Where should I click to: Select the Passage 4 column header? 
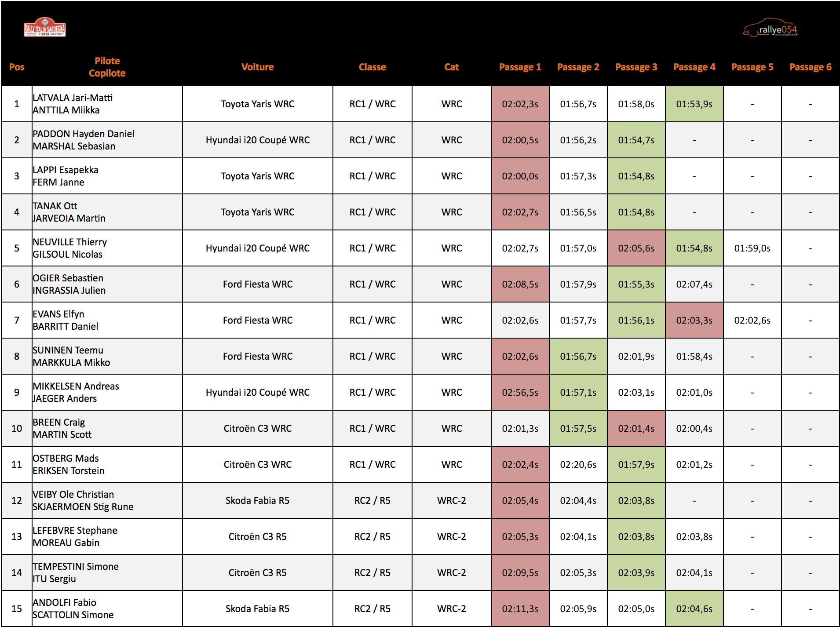point(694,67)
